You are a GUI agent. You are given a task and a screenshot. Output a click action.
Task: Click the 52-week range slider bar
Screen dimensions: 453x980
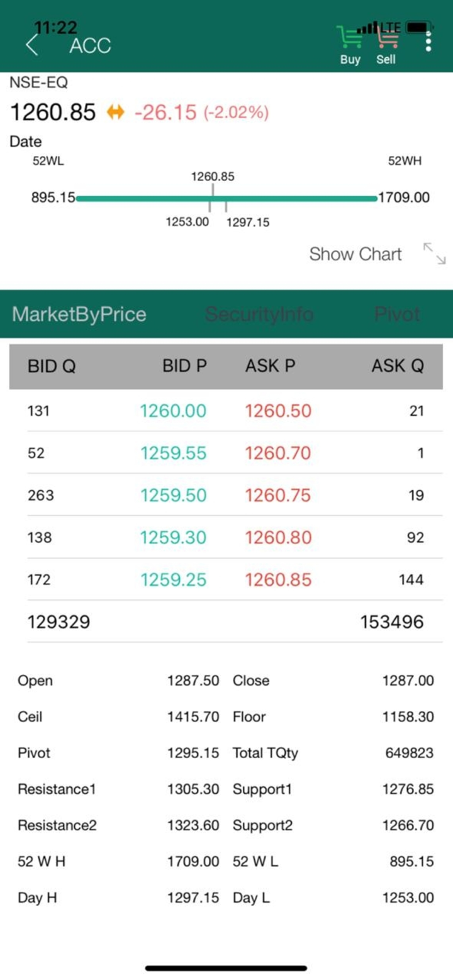click(226, 199)
